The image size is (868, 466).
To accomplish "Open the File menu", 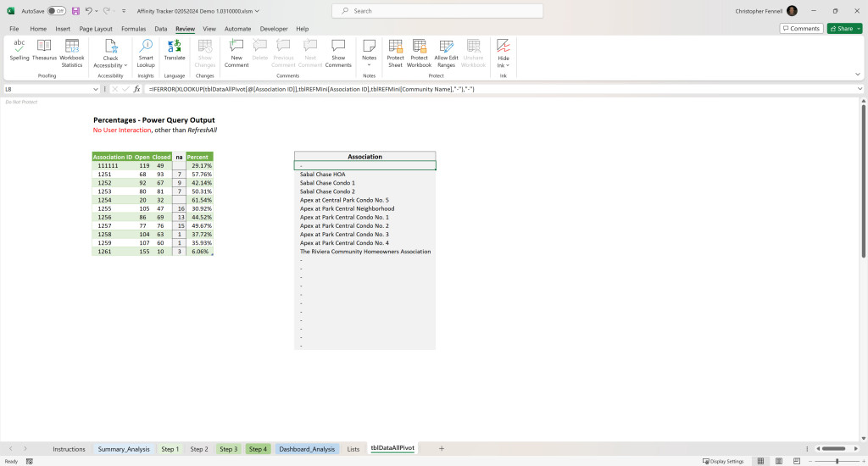I will pos(14,29).
